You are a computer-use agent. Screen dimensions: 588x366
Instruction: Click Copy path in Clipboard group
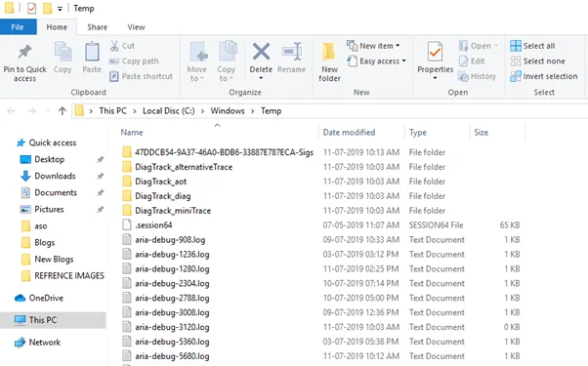134,61
